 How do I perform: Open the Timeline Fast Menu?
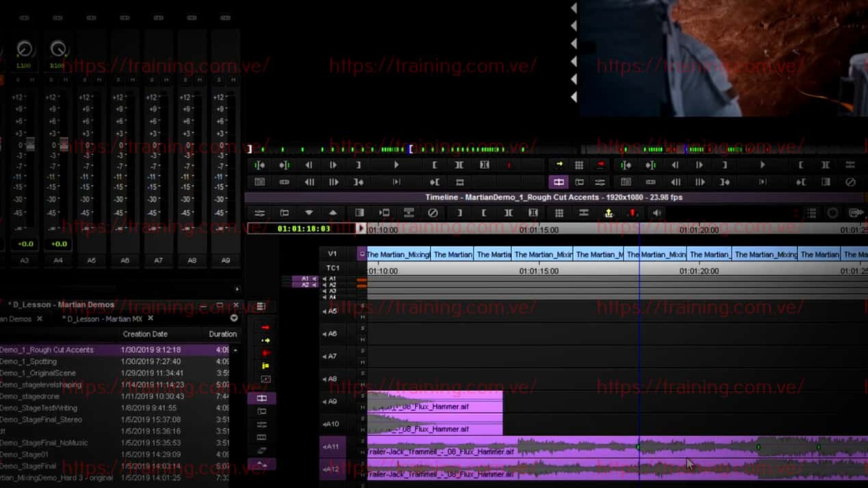(261, 306)
